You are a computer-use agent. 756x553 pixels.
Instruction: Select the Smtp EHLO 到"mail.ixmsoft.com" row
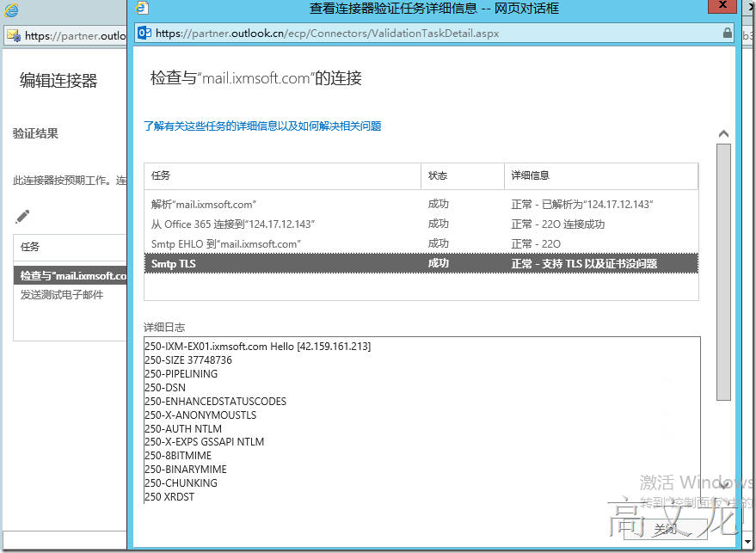pos(421,244)
